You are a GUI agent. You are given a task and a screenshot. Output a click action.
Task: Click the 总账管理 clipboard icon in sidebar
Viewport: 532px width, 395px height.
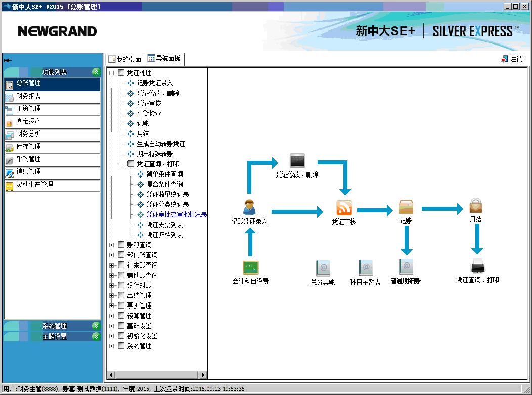tap(10, 84)
